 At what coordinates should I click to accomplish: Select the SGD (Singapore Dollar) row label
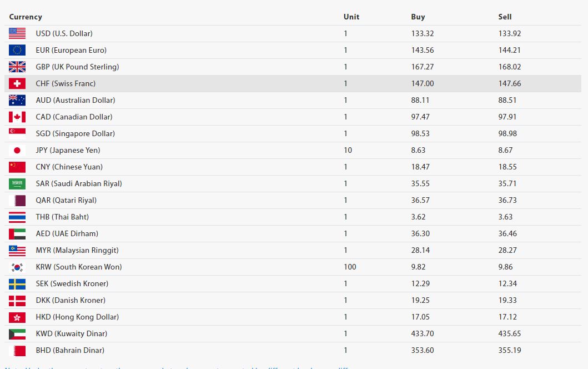(75, 133)
